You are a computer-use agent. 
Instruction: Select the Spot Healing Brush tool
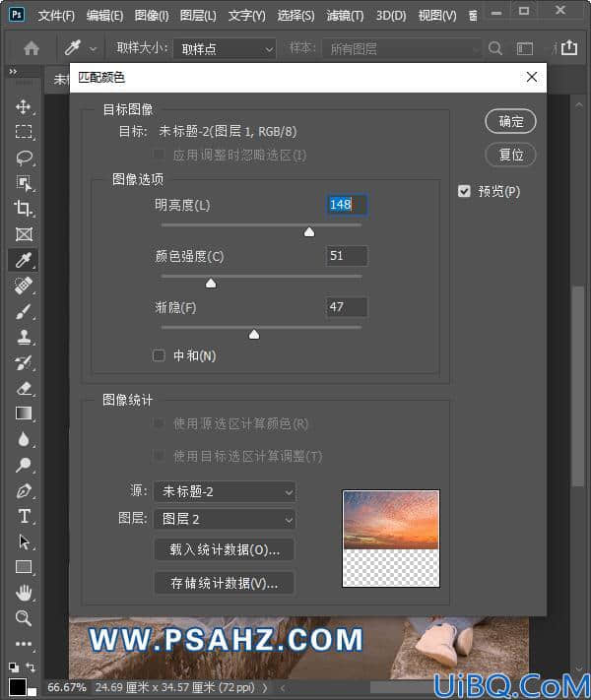tap(24, 286)
